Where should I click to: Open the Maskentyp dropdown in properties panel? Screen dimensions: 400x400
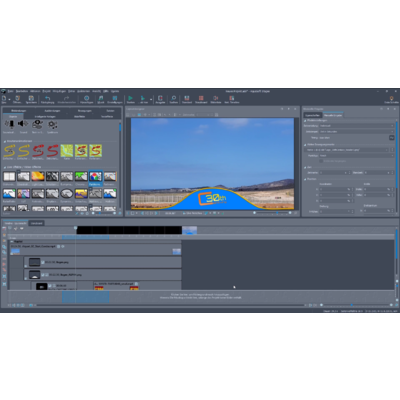pos(356,156)
